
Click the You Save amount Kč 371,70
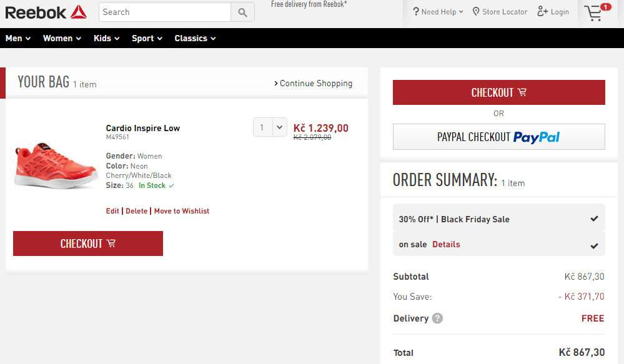pos(582,297)
